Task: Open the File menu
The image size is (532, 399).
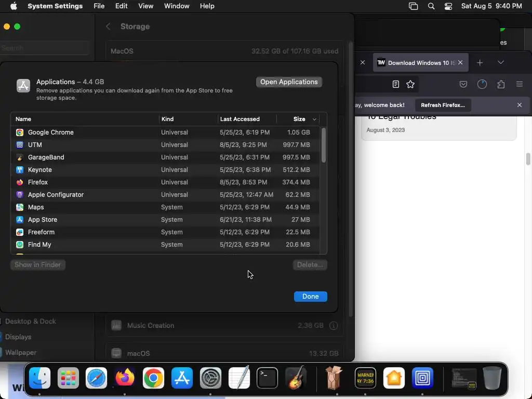Action: tap(99, 6)
